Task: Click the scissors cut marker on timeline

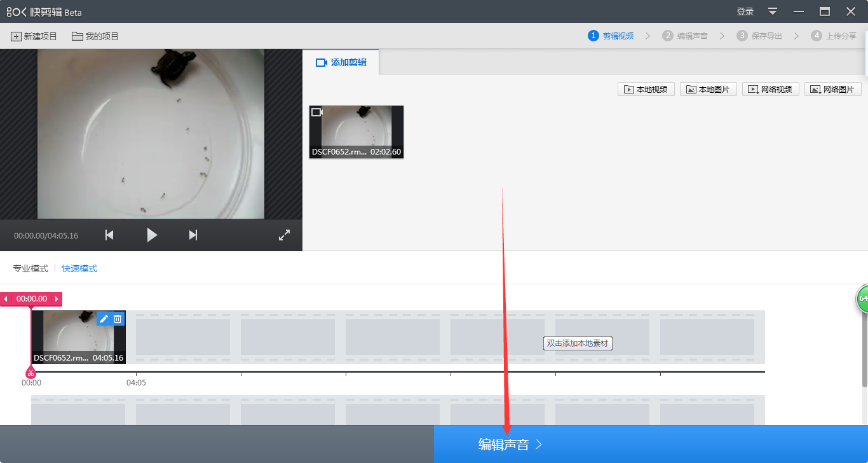Action: point(31,372)
